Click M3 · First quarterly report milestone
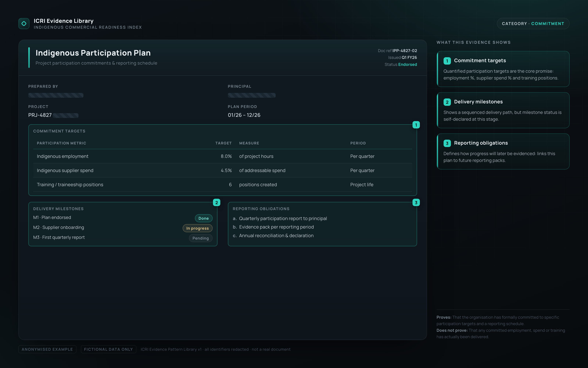This screenshot has height=368, width=588. (x=59, y=237)
